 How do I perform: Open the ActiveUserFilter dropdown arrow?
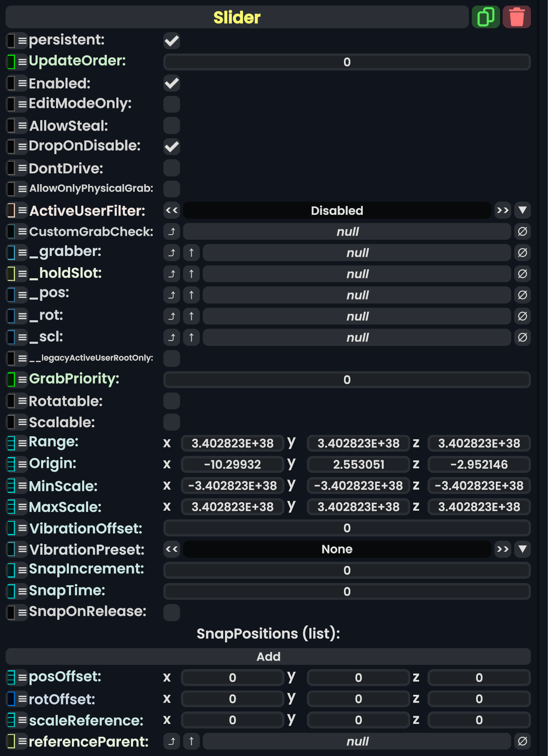click(522, 210)
